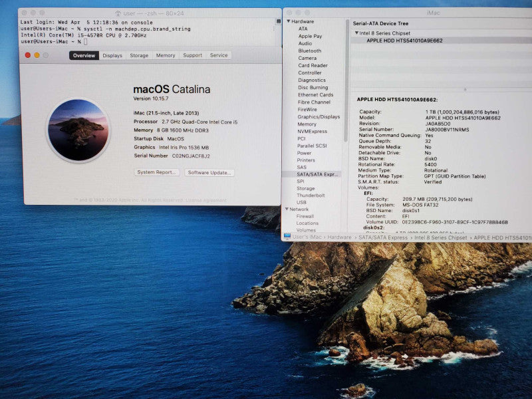Viewport: 532px width, 399px height.
Task: Select SATA/SATA Express in the sidebar
Action: coord(317,174)
